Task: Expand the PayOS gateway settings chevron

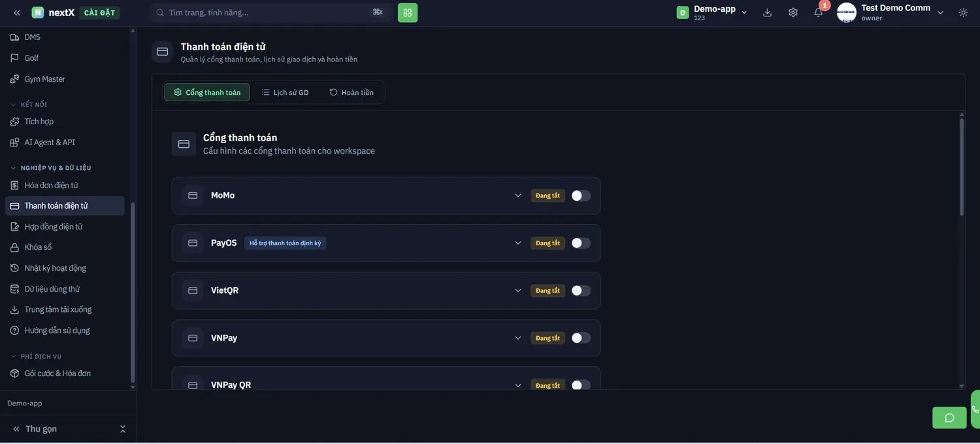Action: pos(518,243)
